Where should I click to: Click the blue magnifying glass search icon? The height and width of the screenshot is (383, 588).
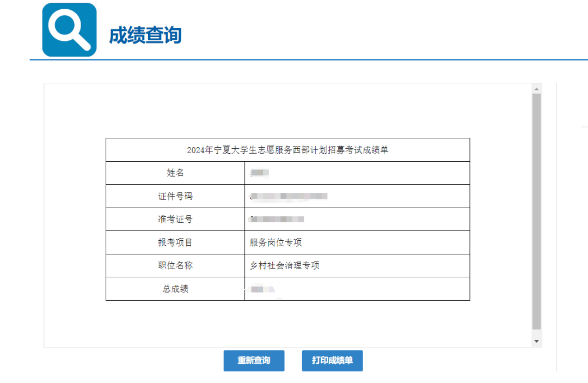click(69, 29)
